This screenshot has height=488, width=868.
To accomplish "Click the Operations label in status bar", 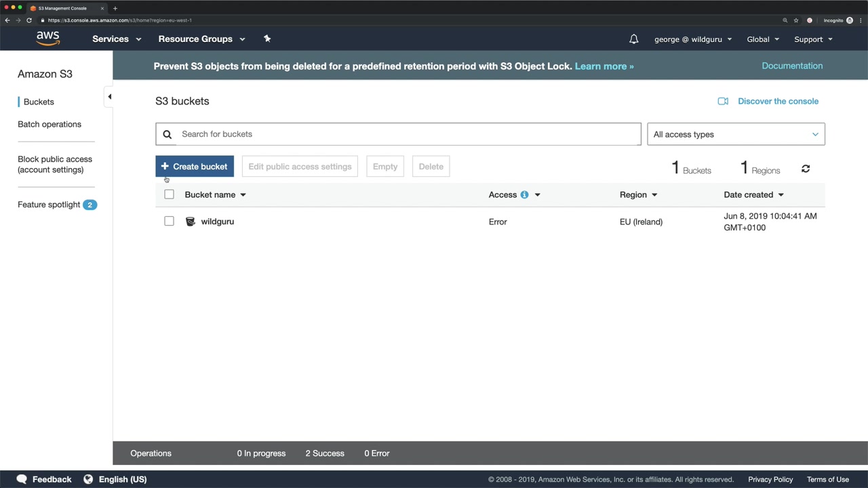I will [151, 453].
